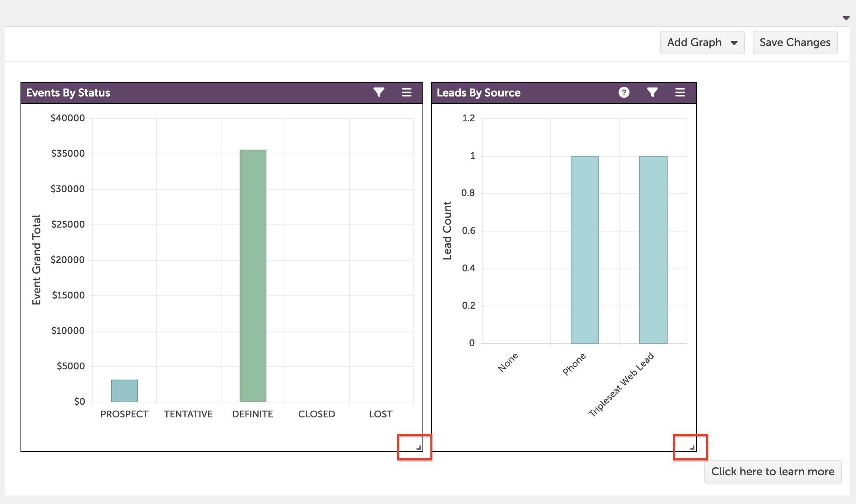Click the Save Changes button
This screenshot has height=504, width=856.
coord(795,42)
